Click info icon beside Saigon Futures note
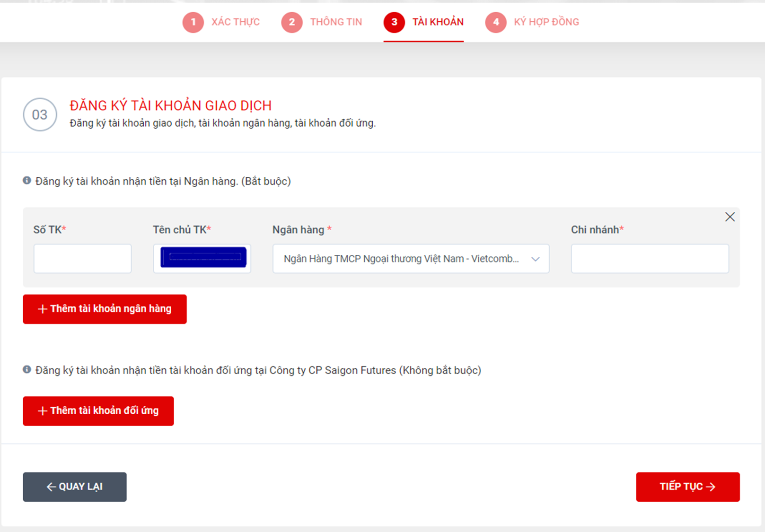 pos(27,370)
